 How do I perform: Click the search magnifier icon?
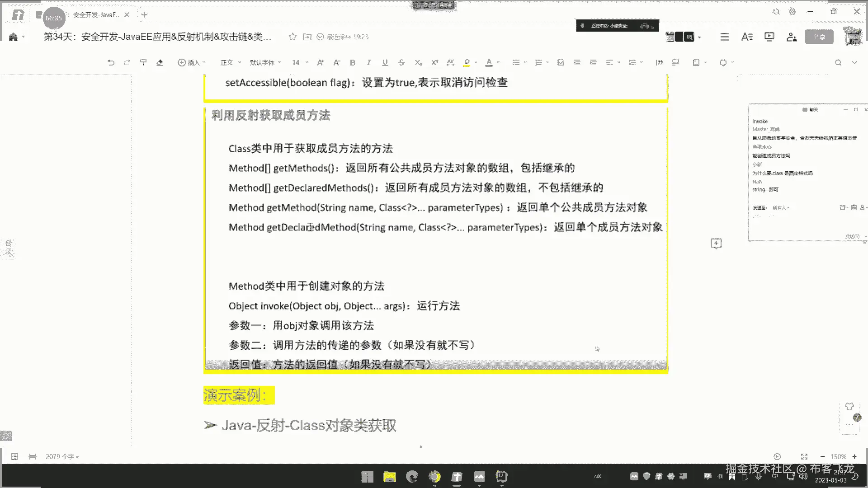[x=838, y=62]
